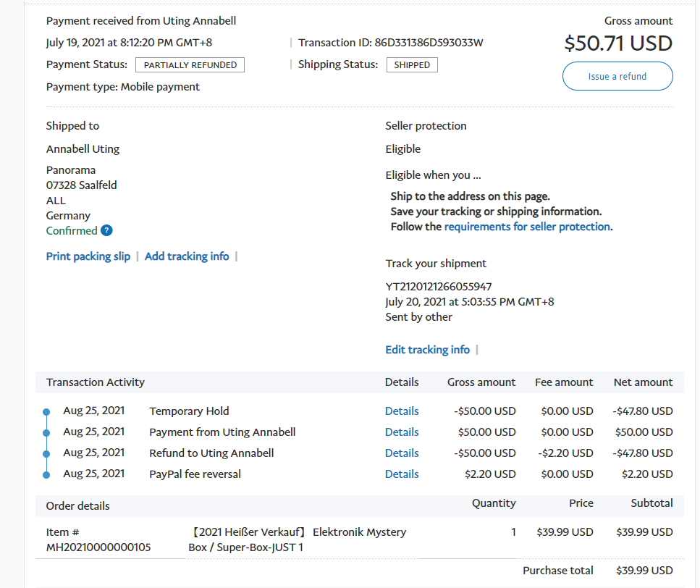The height and width of the screenshot is (588, 700).
Task: Select the timeline dot for PayPal fee reversal
Action: tap(46, 475)
